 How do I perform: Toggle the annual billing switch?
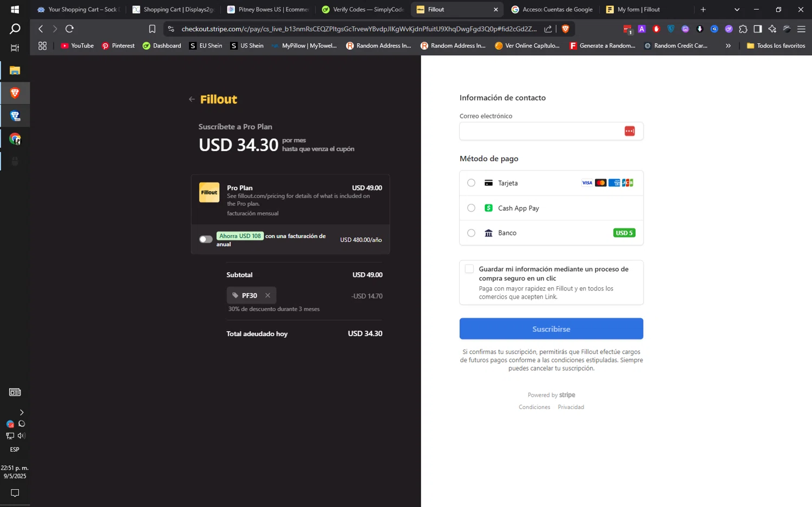click(x=206, y=239)
